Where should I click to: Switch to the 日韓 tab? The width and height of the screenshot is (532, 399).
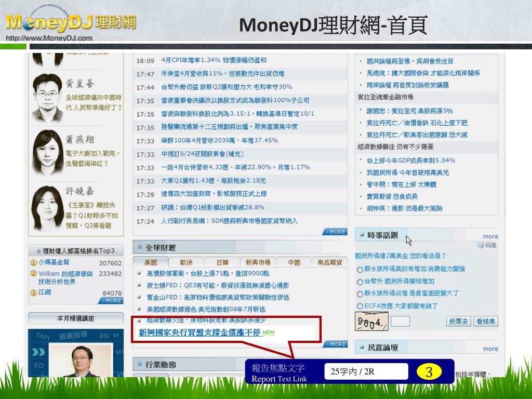coord(222,262)
